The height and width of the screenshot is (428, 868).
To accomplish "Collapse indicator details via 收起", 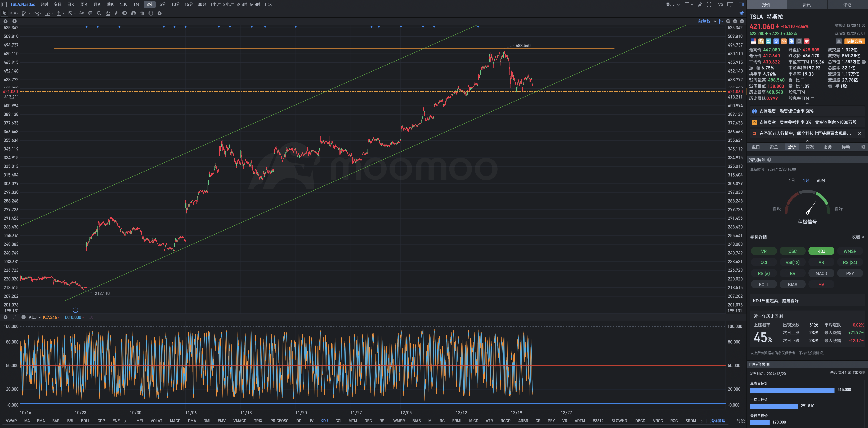I will (858, 237).
